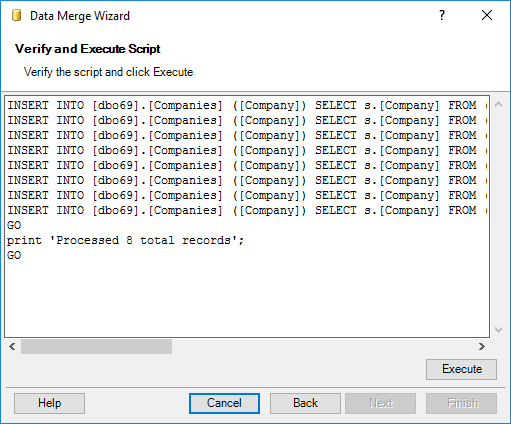This screenshot has width=511, height=424.
Task: Click the last GO statement line
Action: tap(14, 255)
